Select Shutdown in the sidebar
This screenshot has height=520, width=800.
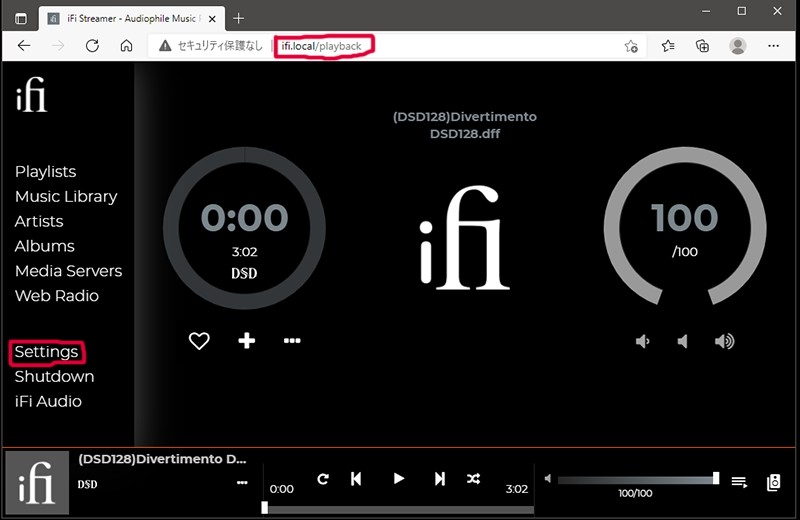click(x=54, y=377)
